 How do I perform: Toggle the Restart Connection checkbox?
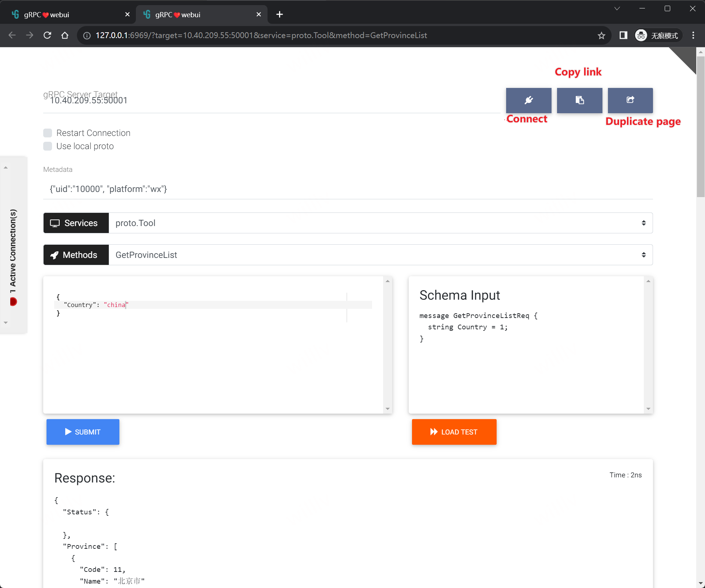48,132
